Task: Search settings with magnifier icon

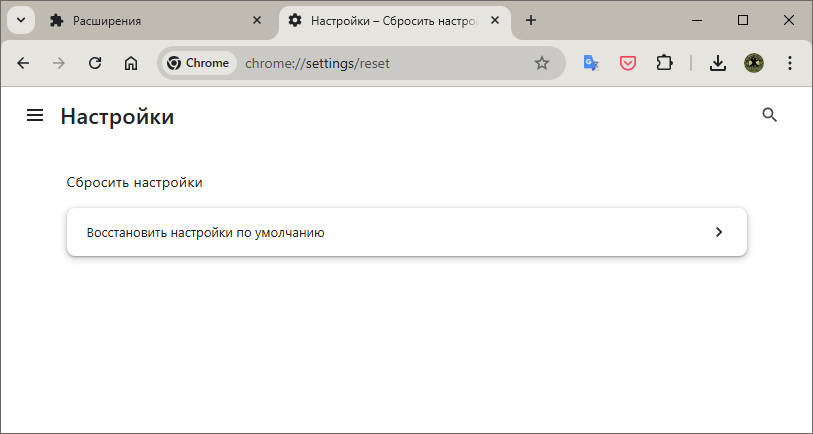Action: [769, 115]
